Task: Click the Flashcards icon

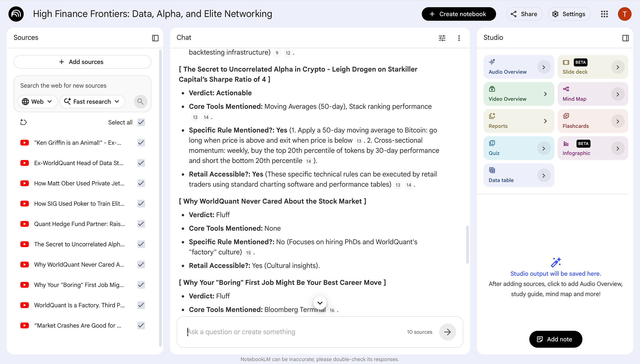Action: click(x=566, y=116)
